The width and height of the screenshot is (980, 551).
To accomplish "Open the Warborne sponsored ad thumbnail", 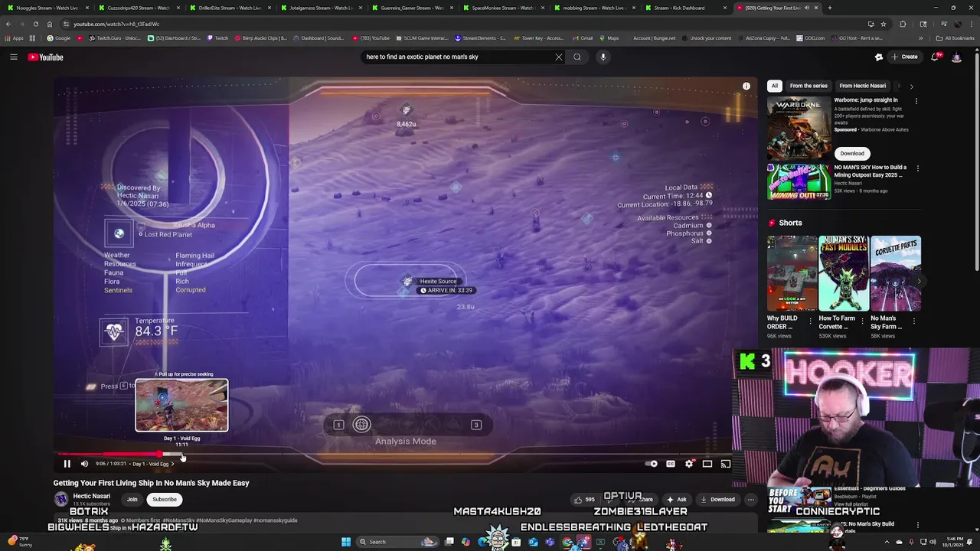I will coord(799,128).
